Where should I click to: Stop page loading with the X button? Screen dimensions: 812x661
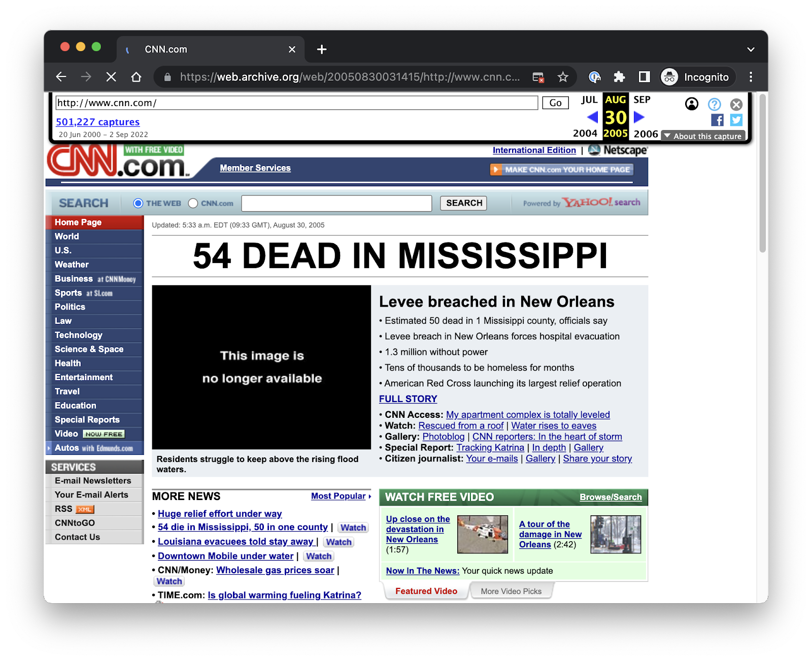click(x=111, y=77)
